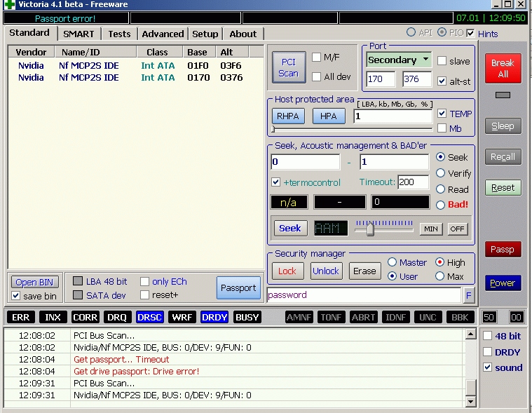Click the Reset button

503,188
